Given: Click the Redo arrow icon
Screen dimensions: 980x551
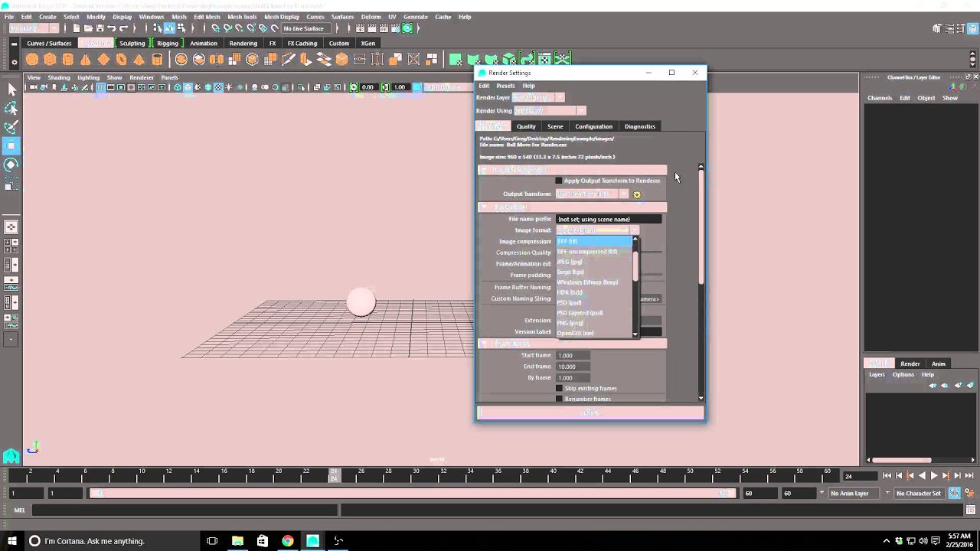Looking at the screenshot, I should coord(124,28).
